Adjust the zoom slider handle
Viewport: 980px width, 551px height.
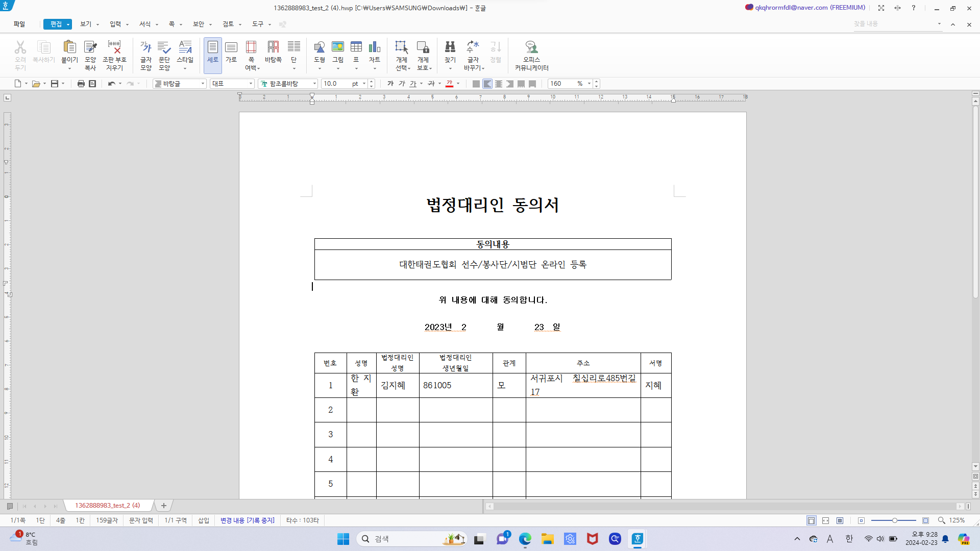click(x=894, y=520)
